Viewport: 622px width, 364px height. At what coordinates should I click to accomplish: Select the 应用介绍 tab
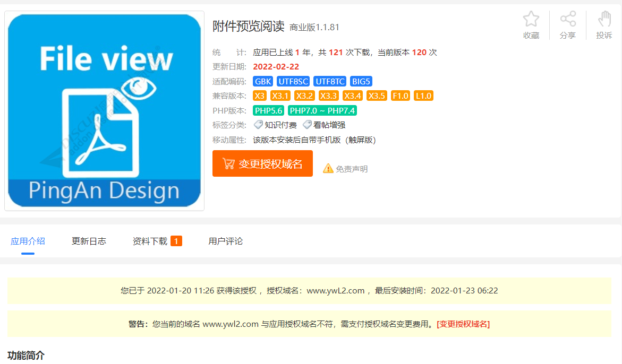(28, 241)
